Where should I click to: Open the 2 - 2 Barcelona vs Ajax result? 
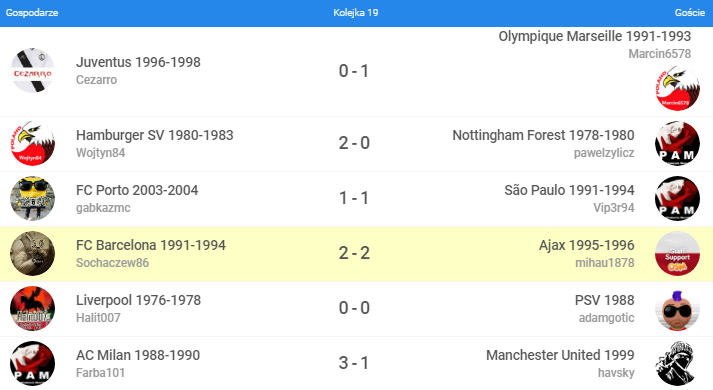tap(354, 253)
